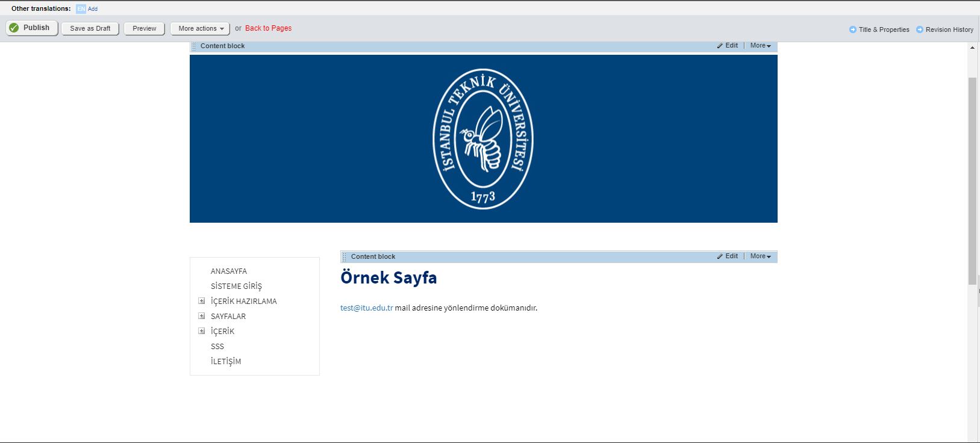This screenshot has width=980, height=443.
Task: Go back via Back to Pages link
Action: (x=268, y=28)
